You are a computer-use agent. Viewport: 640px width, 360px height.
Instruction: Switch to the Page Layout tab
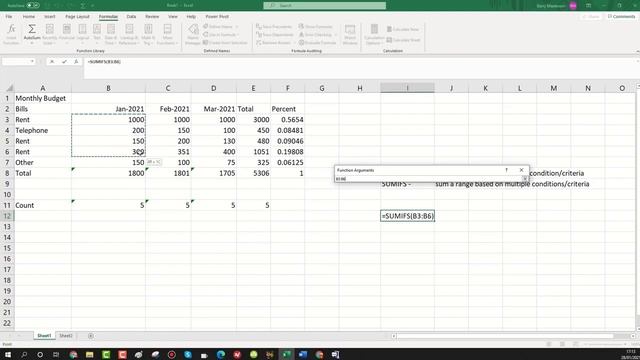(x=77, y=16)
